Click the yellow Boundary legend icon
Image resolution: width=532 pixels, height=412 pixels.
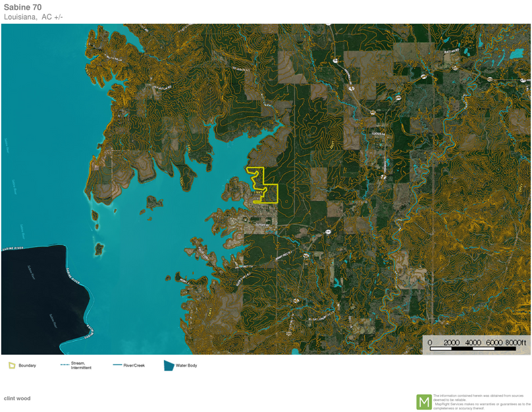12,365
